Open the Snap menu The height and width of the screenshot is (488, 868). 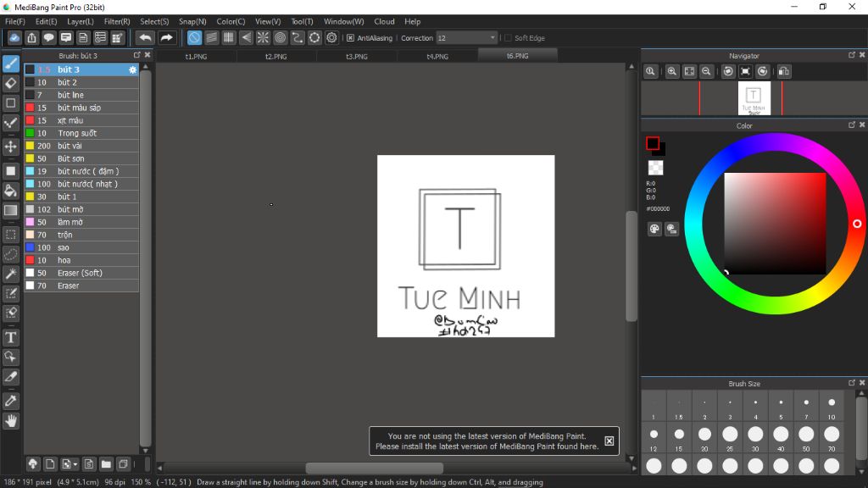pyautogui.click(x=192, y=21)
